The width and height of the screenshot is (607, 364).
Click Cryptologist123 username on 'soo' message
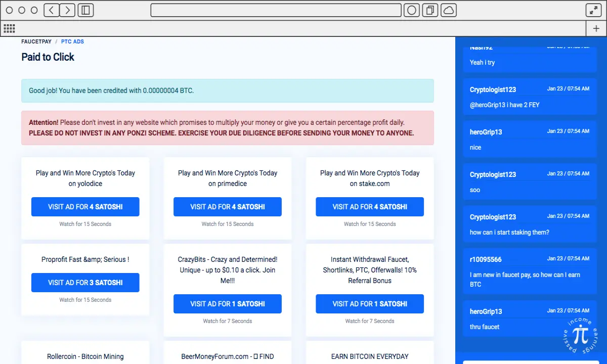(493, 174)
